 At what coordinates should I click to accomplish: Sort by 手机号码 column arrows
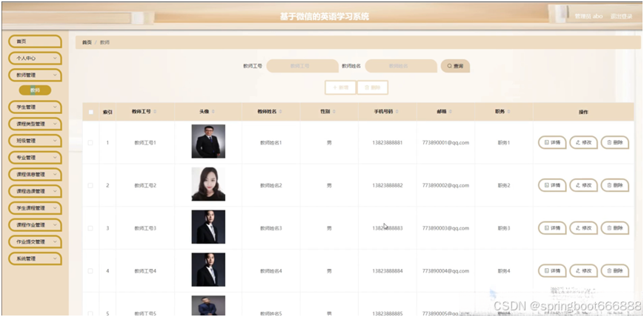click(396, 112)
